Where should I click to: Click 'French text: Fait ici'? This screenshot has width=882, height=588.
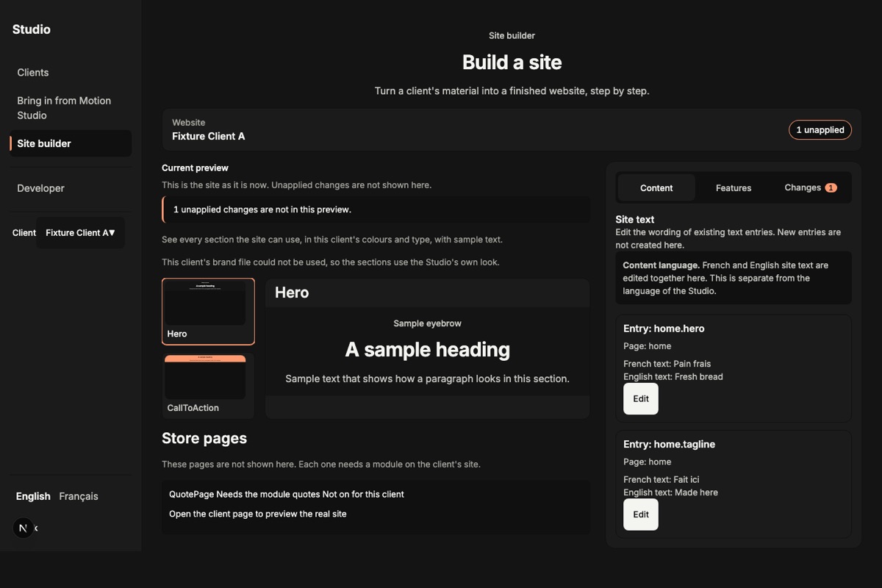tap(661, 479)
